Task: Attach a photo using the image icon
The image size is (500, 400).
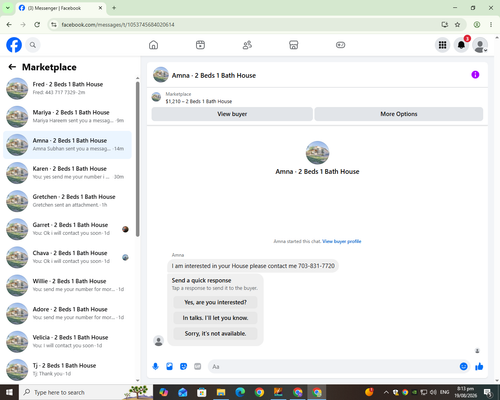Action: pos(169,367)
